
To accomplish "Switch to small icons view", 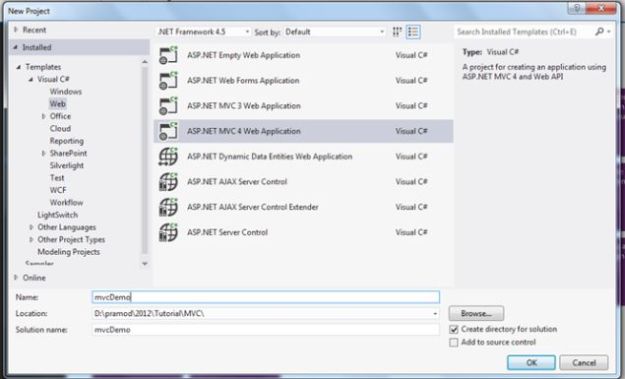I will pos(397,32).
